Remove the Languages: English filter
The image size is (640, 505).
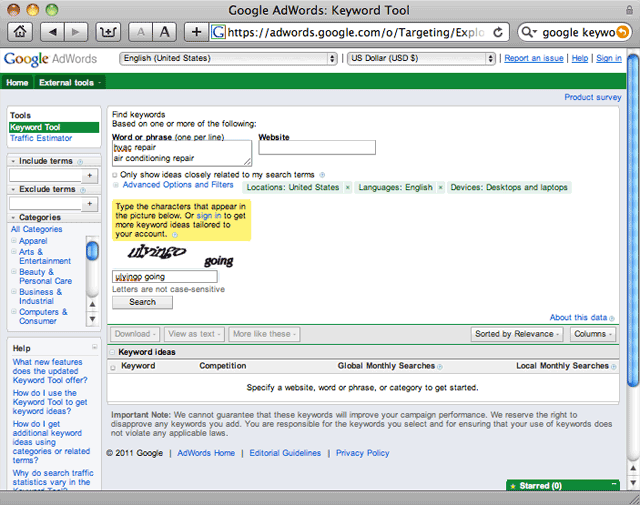440,187
